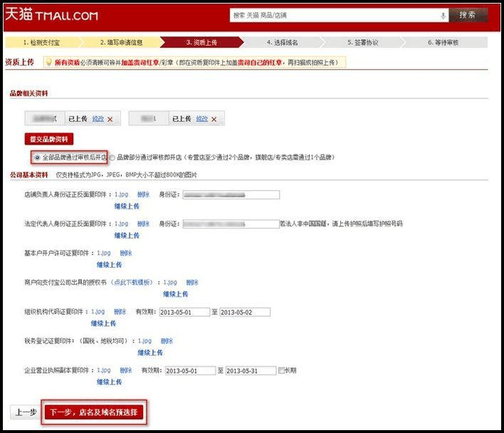Click 修改 link for first brand

[98, 119]
